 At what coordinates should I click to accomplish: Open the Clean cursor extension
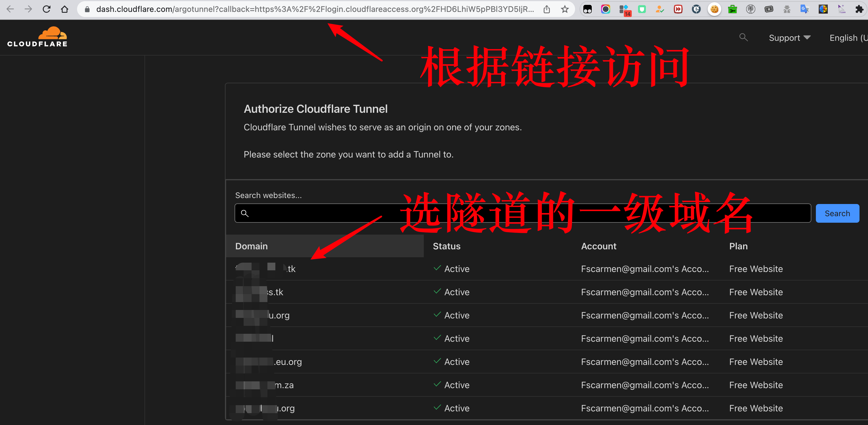tap(841, 9)
